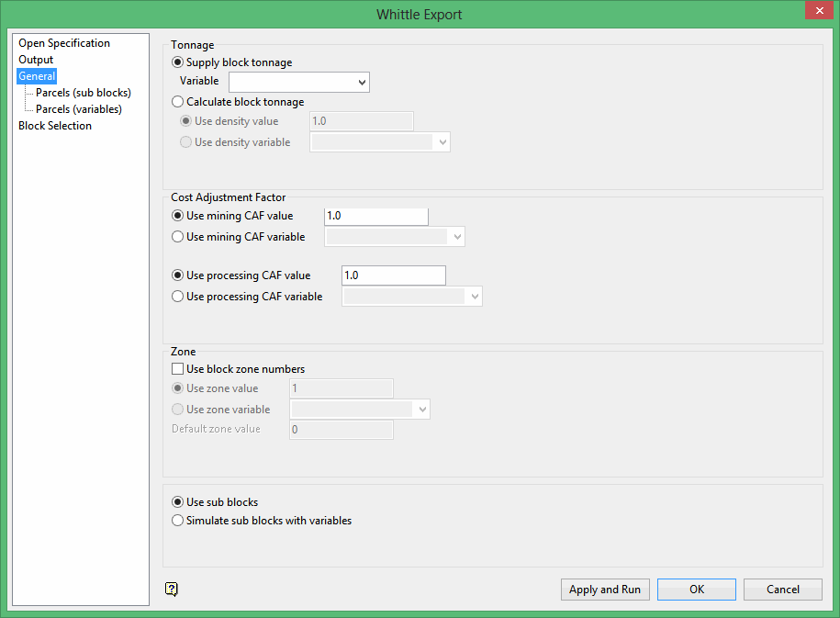Open the help icon at bottom left

point(172,589)
